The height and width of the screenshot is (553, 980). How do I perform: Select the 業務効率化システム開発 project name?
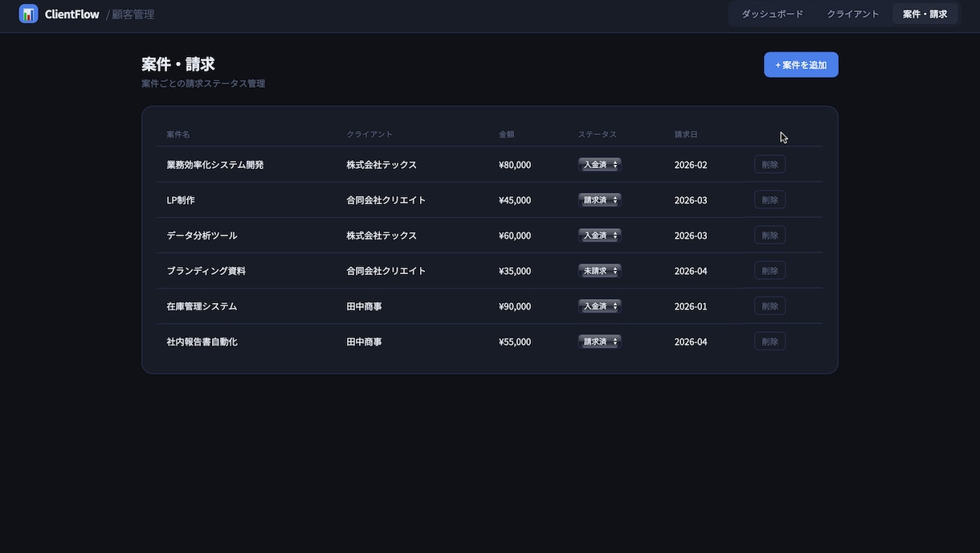click(215, 165)
